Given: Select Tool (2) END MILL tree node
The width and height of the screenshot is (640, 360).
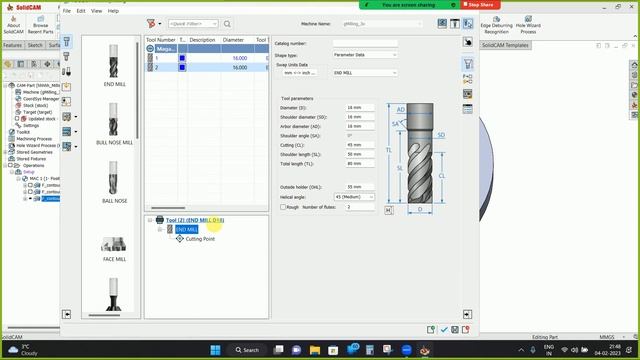Looking at the screenshot, I should [195, 220].
